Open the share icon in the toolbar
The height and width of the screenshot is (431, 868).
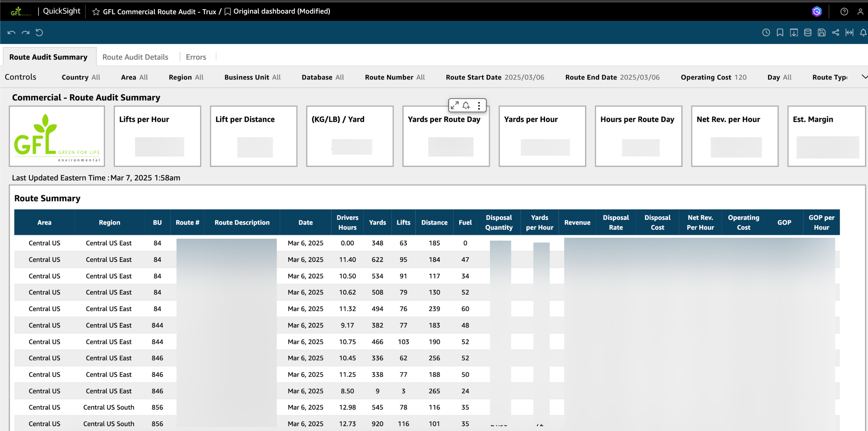click(835, 33)
